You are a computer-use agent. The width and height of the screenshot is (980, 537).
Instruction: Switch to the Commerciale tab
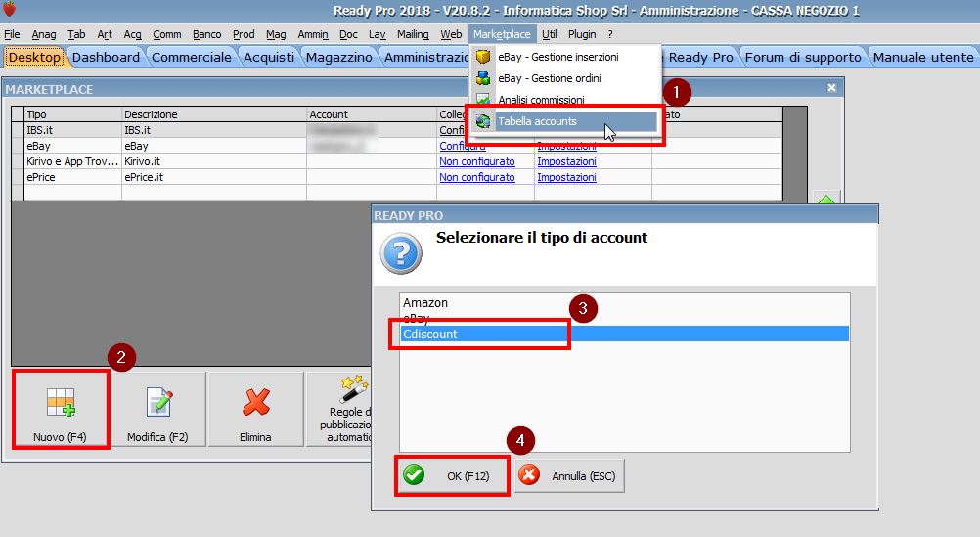(x=192, y=57)
